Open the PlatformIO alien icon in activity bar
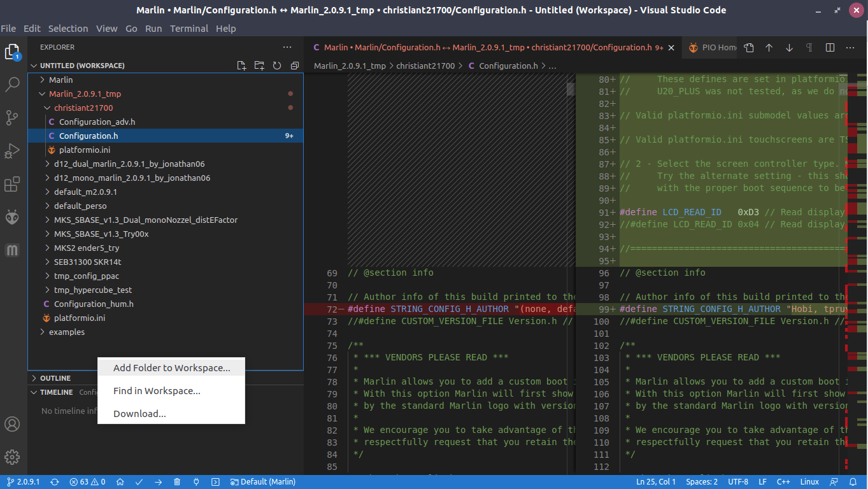This screenshot has height=489, width=868. 12,217
